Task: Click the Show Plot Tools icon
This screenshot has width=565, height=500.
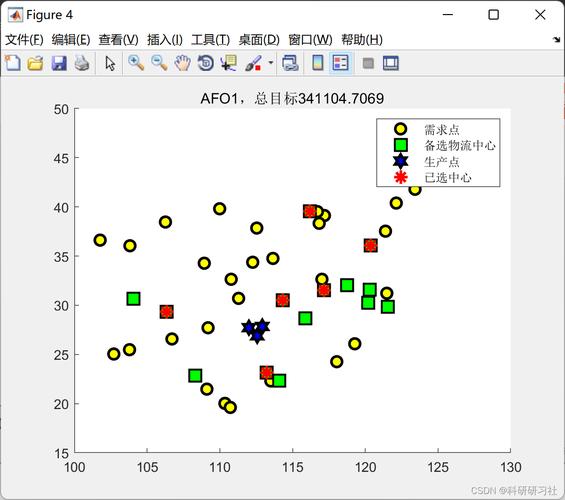Action: [x=391, y=63]
